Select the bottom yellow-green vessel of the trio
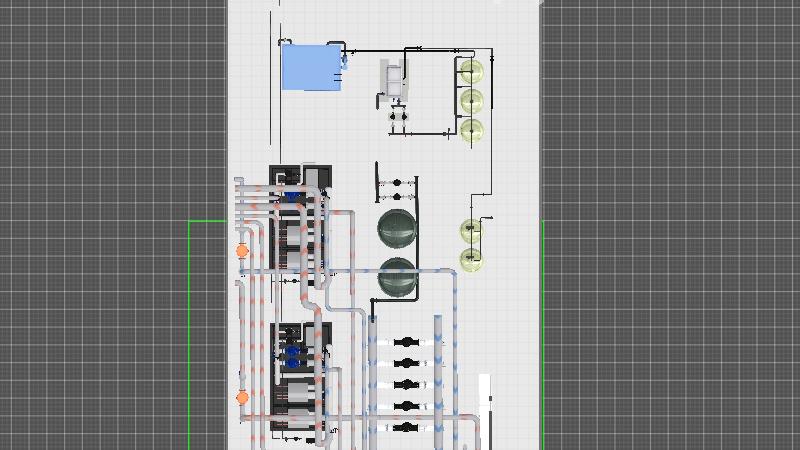This screenshot has height=450, width=800. point(471,130)
